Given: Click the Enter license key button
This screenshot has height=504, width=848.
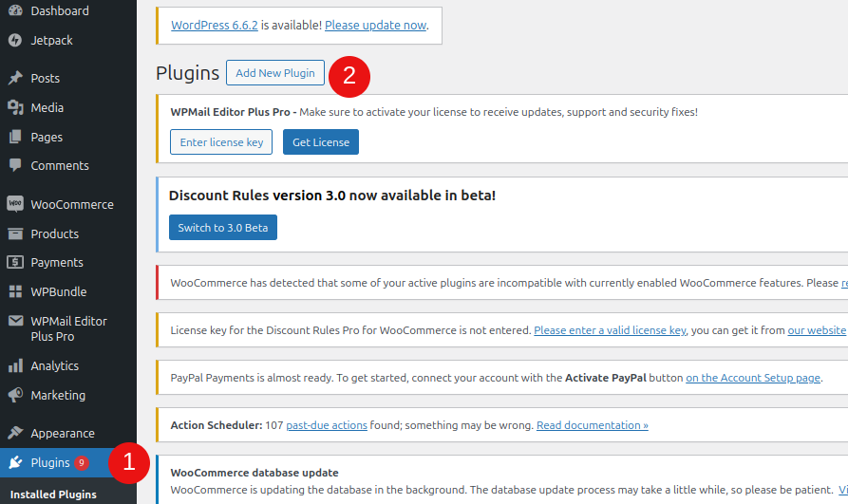Looking at the screenshot, I should pos(221,141).
